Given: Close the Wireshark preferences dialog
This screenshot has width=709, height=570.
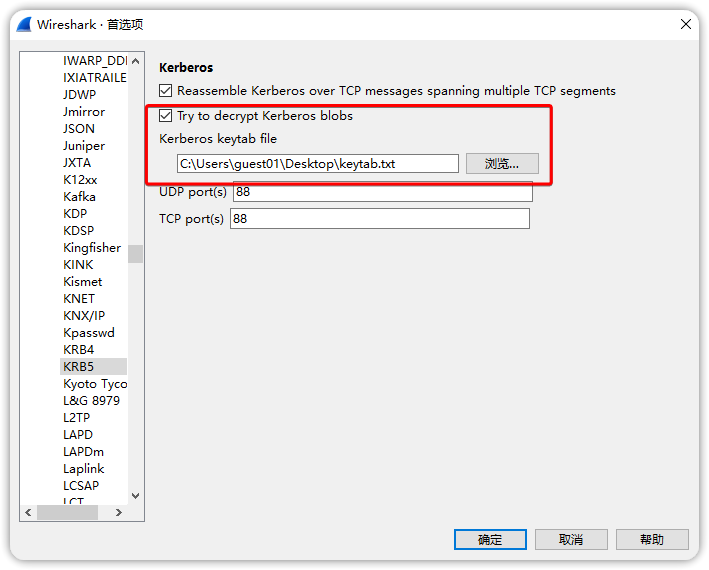Looking at the screenshot, I should click(685, 24).
